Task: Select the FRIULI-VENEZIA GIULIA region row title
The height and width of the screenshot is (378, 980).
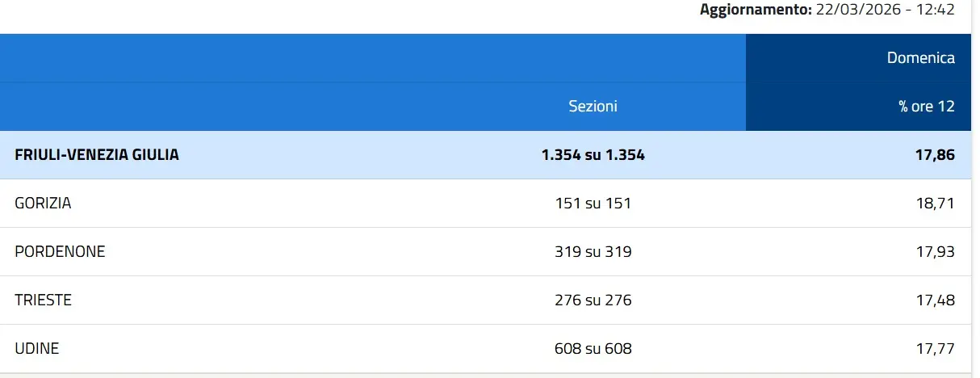Action: click(x=97, y=155)
